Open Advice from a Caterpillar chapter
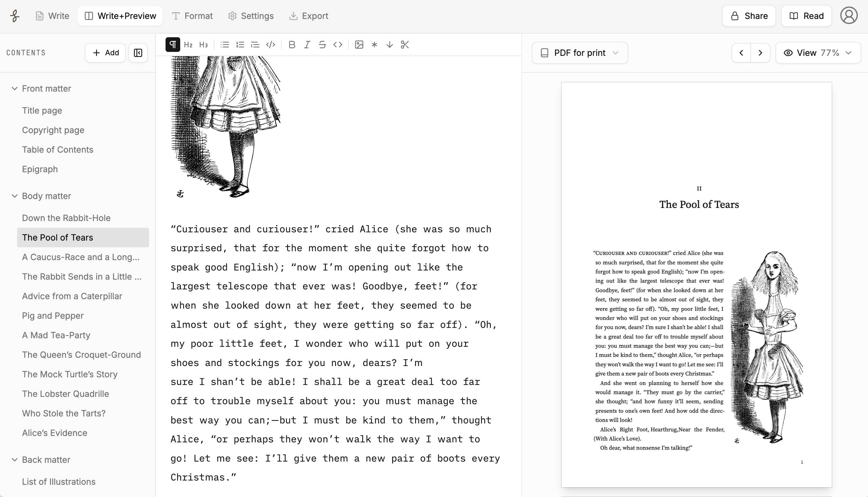868x497 pixels. tap(83, 296)
